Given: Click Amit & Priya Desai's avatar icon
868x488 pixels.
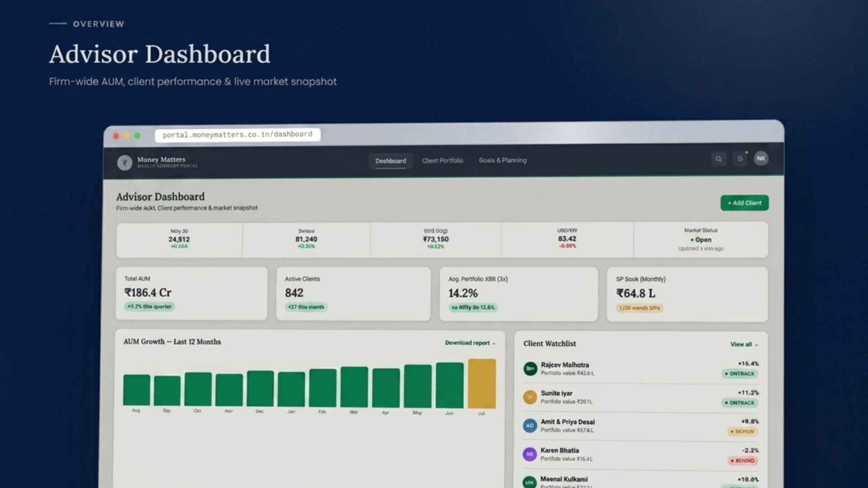Looking at the screenshot, I should click(x=530, y=426).
